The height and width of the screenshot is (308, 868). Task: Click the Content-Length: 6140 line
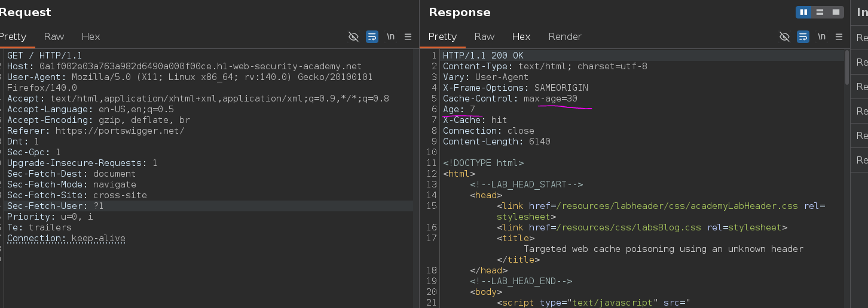pyautogui.click(x=496, y=141)
